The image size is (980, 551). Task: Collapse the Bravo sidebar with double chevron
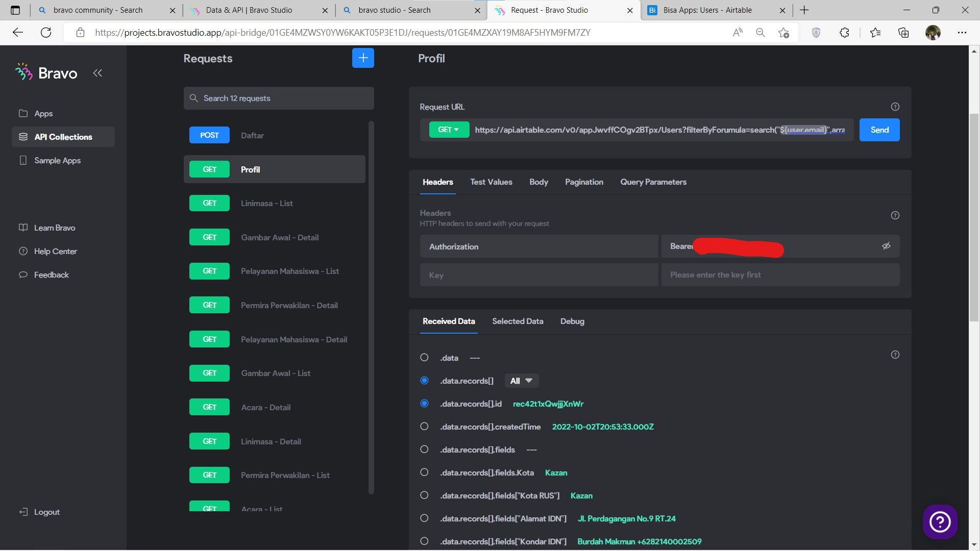point(97,73)
